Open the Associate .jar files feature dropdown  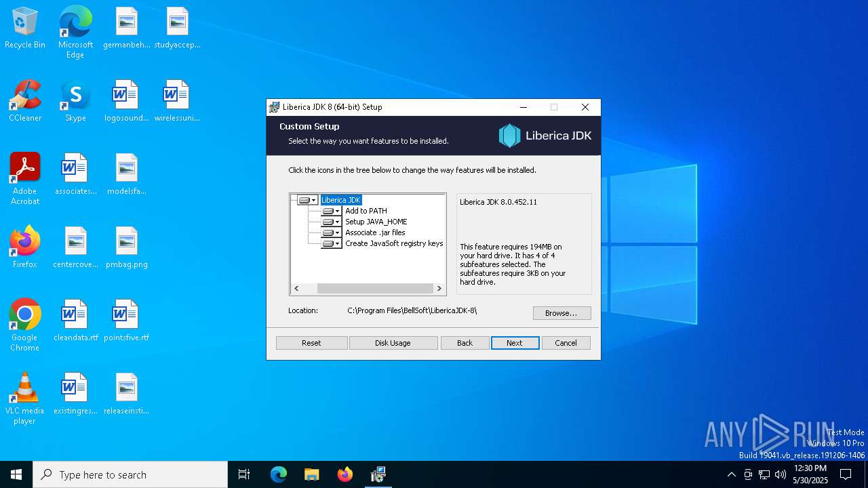[x=331, y=232]
